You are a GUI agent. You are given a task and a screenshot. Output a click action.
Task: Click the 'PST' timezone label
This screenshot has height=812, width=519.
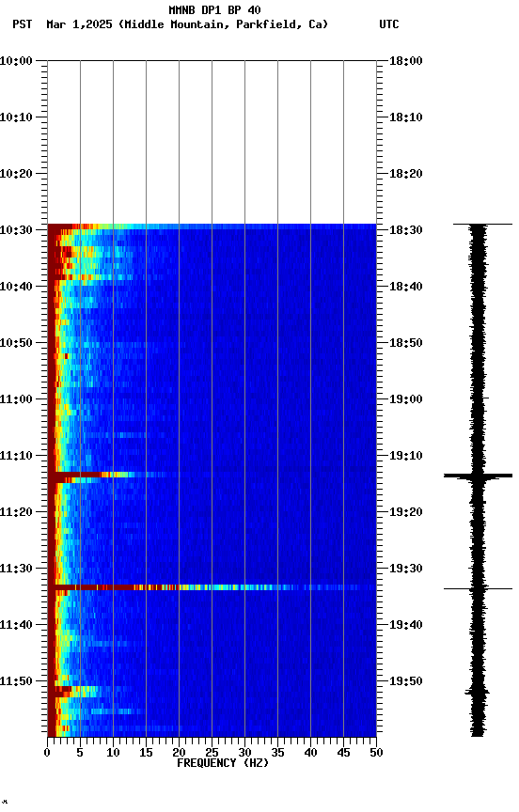point(23,24)
